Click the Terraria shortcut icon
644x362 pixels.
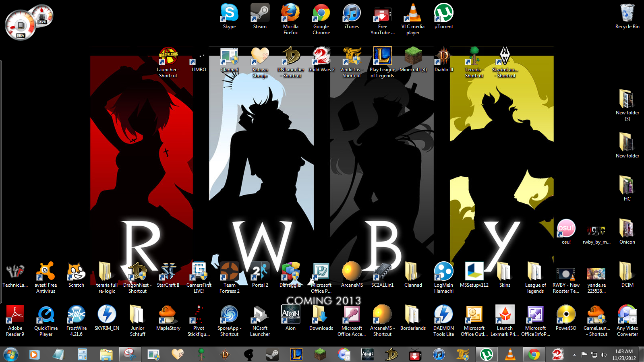pyautogui.click(x=474, y=62)
